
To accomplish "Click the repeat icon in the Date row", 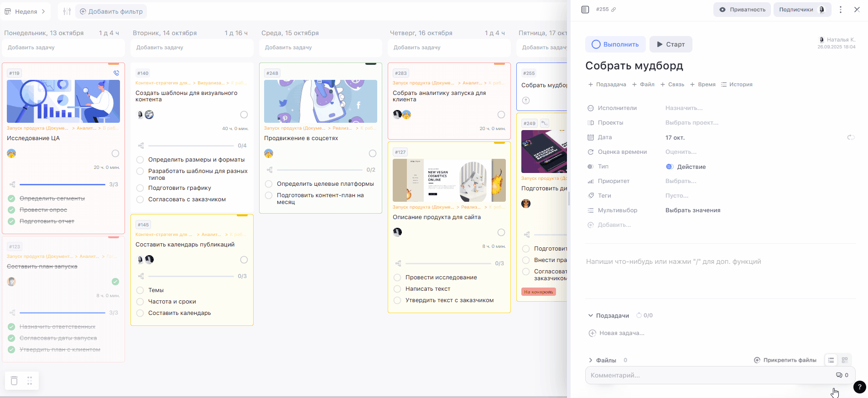I will pyautogui.click(x=851, y=137).
